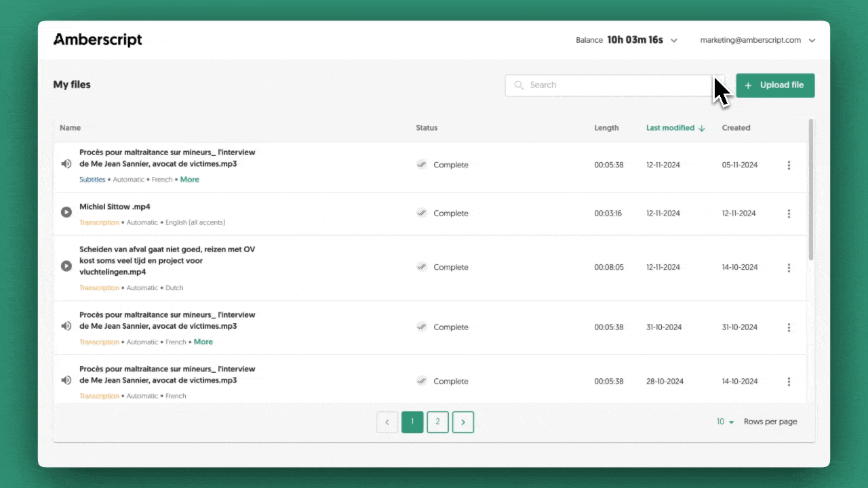Expand More on Transcription file modified 31-10-2024

pos(203,342)
